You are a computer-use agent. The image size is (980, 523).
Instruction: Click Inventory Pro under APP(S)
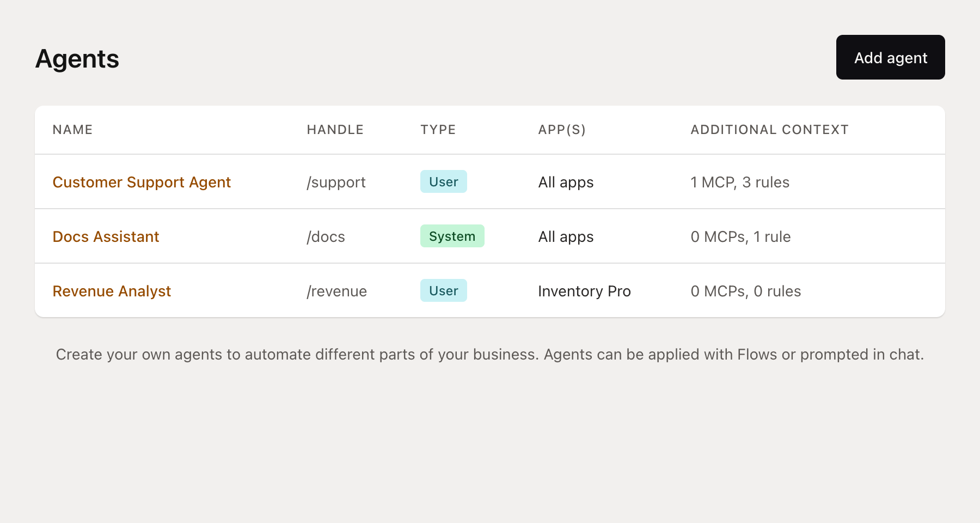(584, 291)
